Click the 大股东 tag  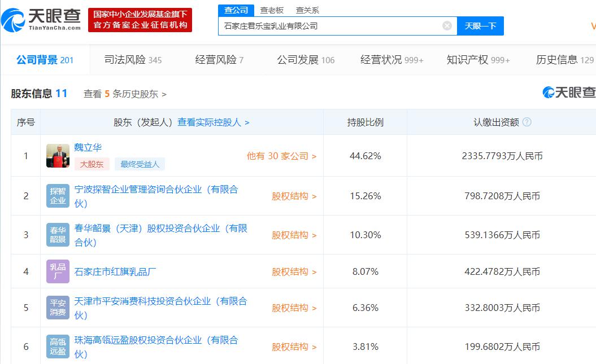(92, 164)
